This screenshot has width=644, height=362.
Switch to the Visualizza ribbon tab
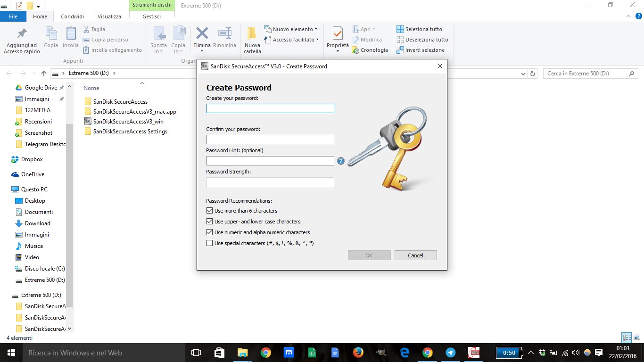pos(109,16)
